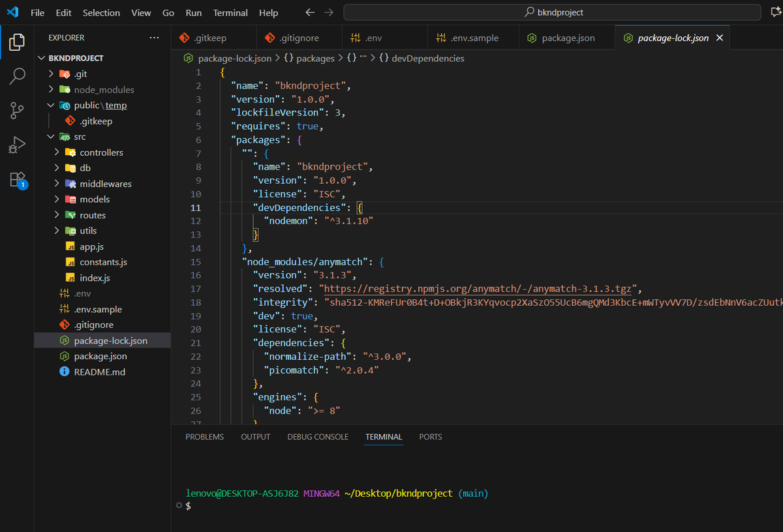
Task: Click the .env gear icon in explorer
Action: click(x=64, y=293)
